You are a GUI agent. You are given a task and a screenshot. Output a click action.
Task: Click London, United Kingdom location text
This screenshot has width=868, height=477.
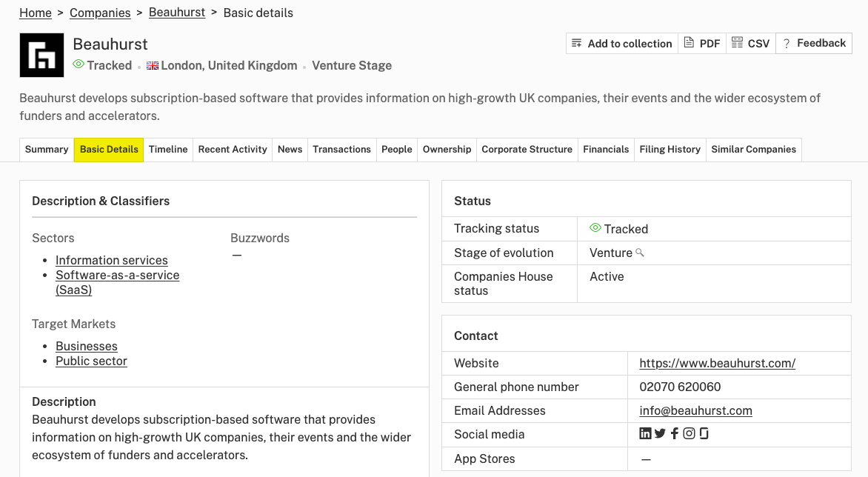pyautogui.click(x=229, y=65)
